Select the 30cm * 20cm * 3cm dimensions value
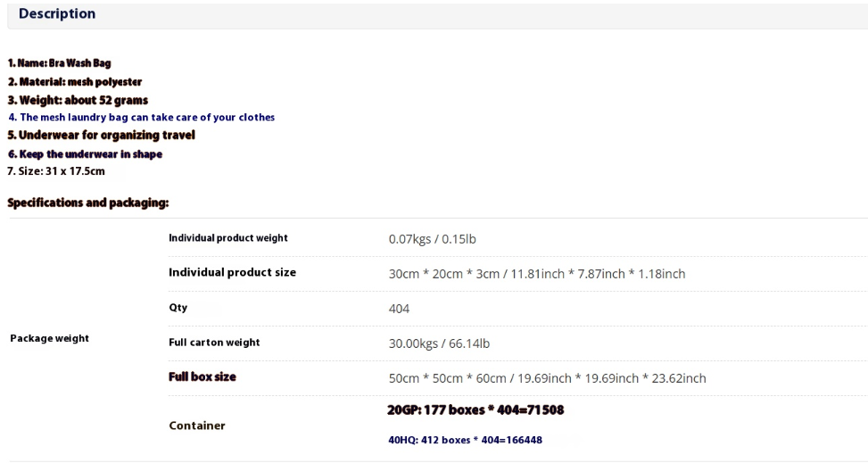The image size is (868, 463). (537, 274)
